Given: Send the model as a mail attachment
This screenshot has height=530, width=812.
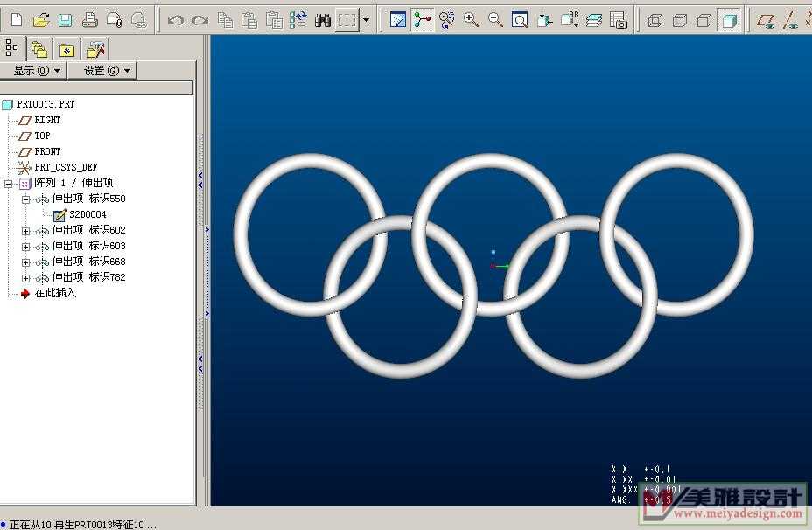Looking at the screenshot, I should 114,20.
